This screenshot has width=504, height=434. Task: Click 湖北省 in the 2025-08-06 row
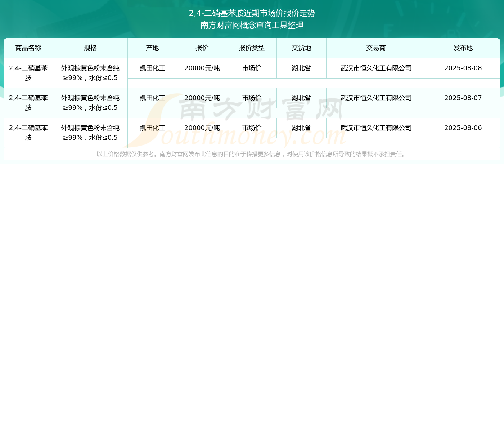[x=301, y=128]
